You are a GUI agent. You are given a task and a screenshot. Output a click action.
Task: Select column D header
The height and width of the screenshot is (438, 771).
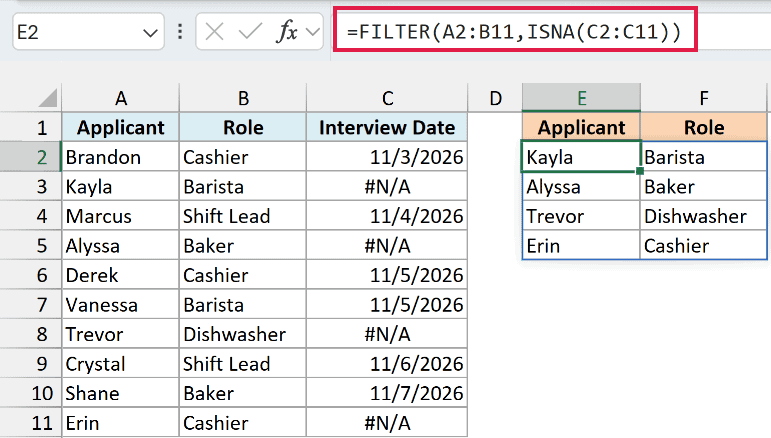click(495, 98)
